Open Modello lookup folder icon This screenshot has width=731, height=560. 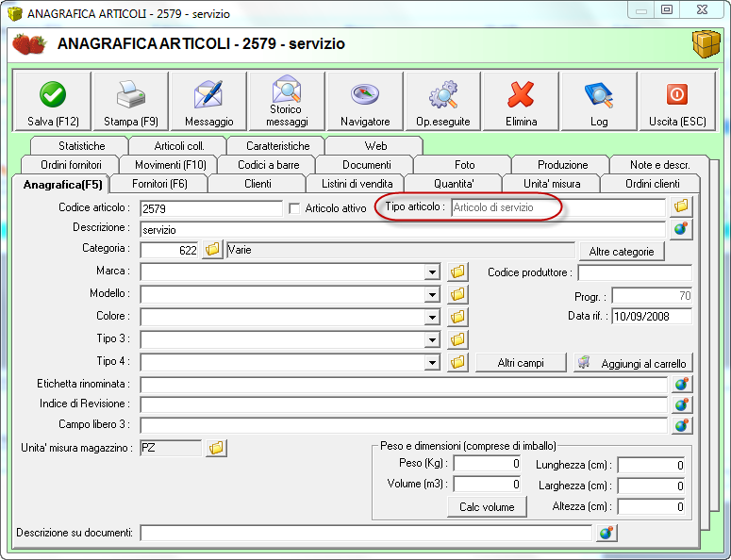(x=457, y=294)
